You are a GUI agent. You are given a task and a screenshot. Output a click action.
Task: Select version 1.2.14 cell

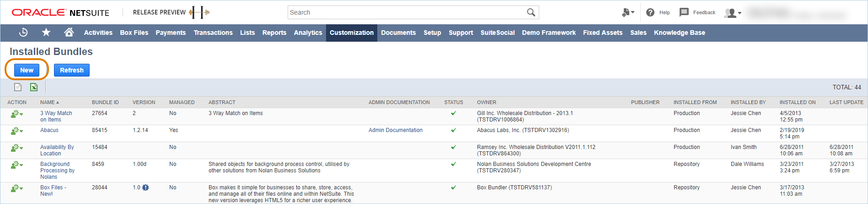[x=140, y=130]
